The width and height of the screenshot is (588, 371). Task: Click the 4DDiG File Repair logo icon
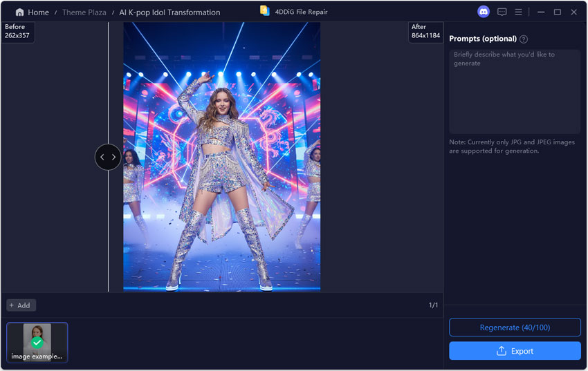[265, 11]
